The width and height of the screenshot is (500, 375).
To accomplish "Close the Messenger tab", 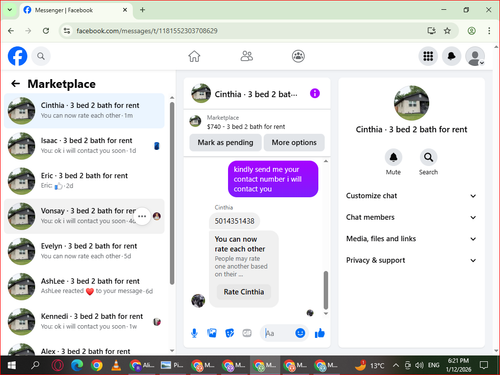I will (x=125, y=10).
